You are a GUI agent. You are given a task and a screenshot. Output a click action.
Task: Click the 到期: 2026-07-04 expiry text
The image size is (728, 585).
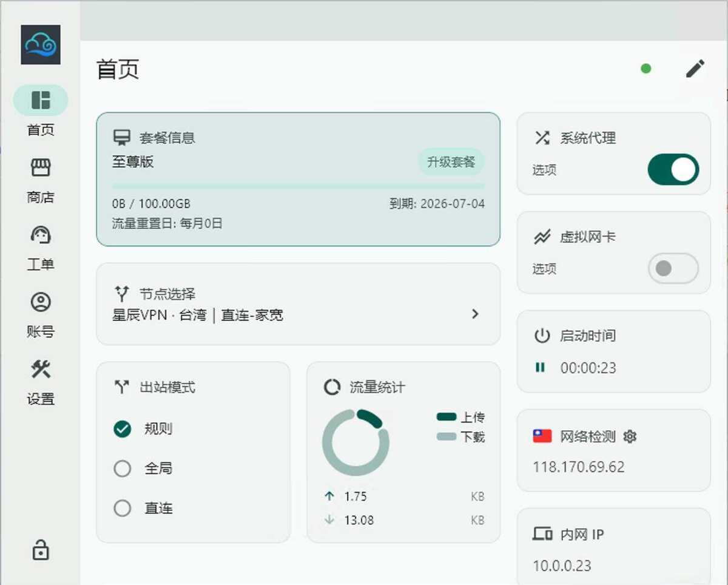[437, 204]
